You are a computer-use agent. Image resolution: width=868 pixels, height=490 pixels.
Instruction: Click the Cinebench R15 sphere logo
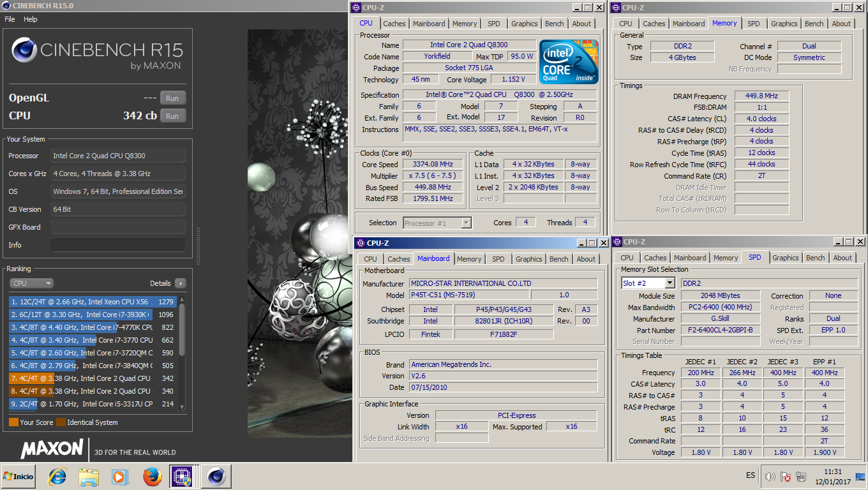point(24,50)
